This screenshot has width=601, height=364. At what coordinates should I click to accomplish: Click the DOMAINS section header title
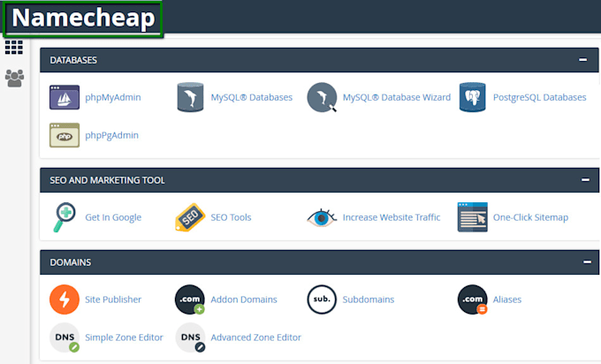point(71,262)
